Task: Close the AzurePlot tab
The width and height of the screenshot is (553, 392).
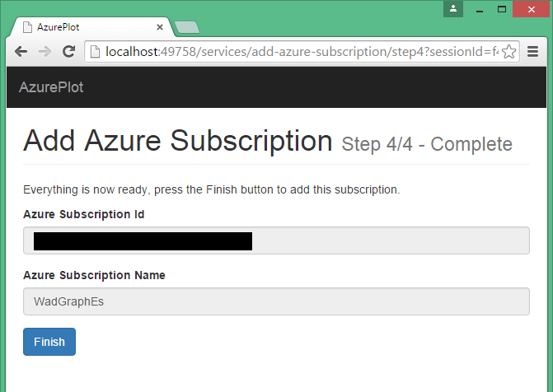Action: (x=160, y=27)
